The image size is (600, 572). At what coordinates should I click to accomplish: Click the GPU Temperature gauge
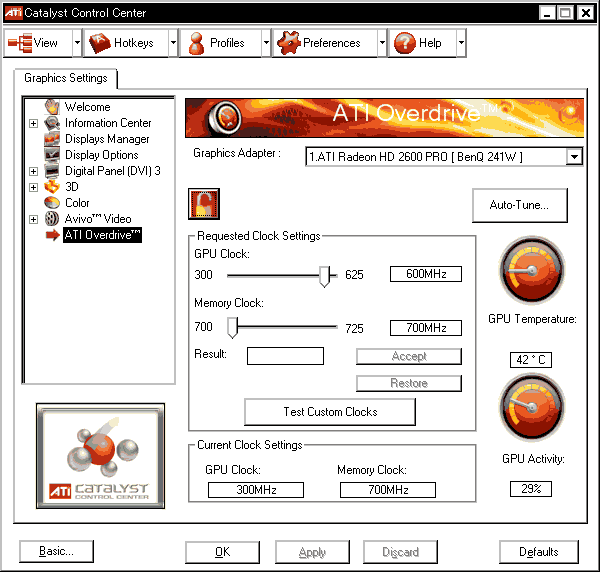[532, 271]
